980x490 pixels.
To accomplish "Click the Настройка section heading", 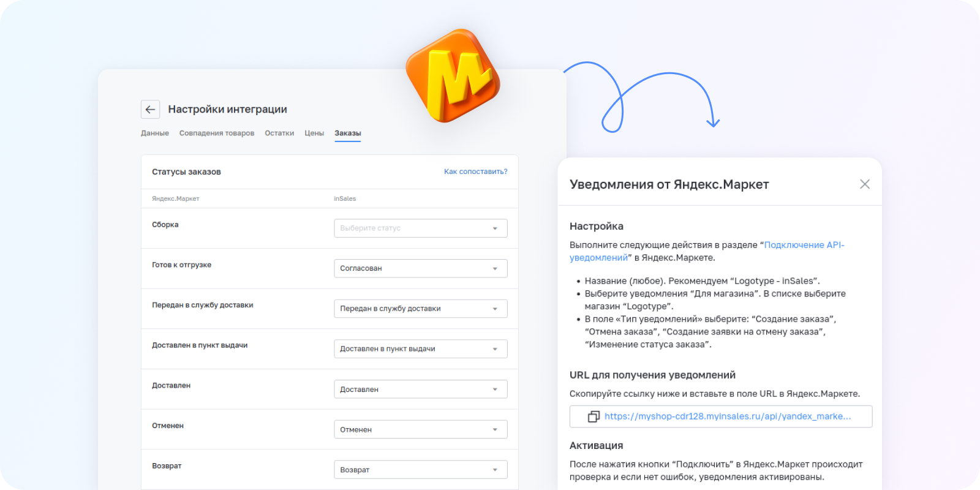I will pos(597,226).
